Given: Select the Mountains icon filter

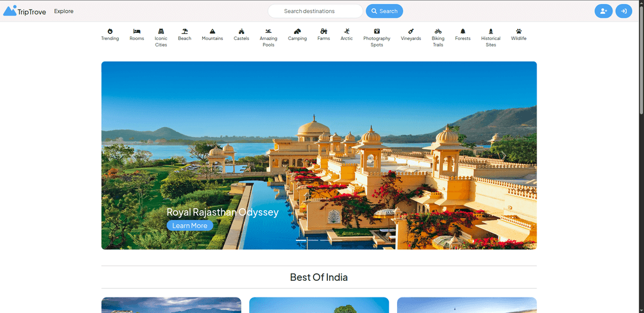Looking at the screenshot, I should (x=212, y=34).
